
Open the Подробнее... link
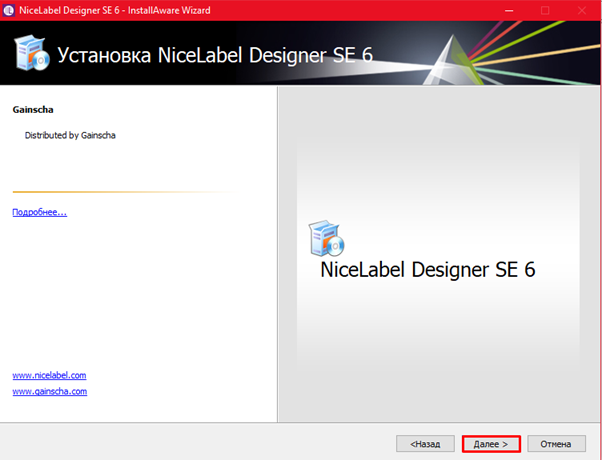pyautogui.click(x=40, y=212)
